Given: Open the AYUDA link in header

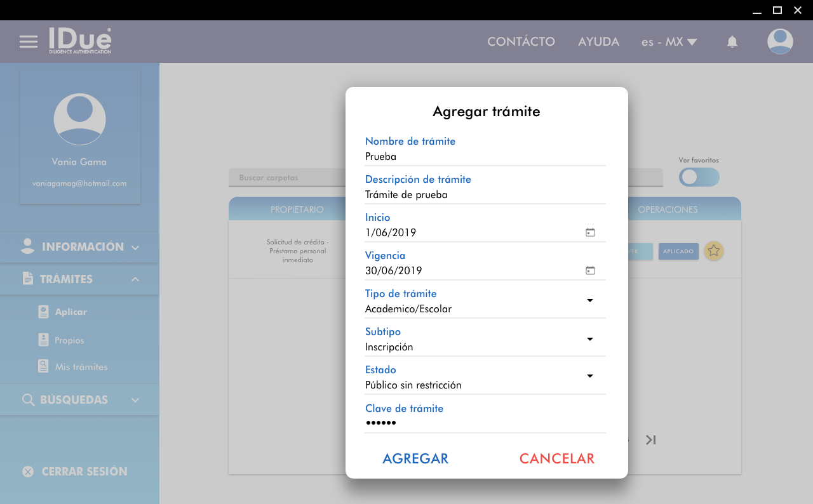Looking at the screenshot, I should 598,42.
